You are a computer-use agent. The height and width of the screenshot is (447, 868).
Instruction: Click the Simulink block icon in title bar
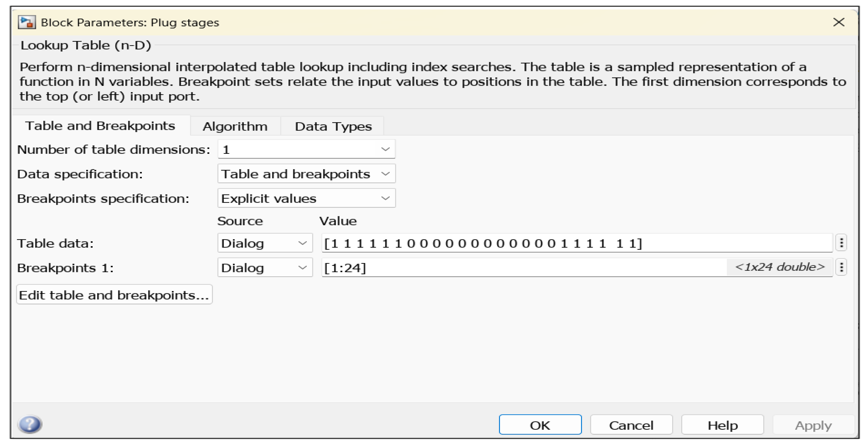27,23
